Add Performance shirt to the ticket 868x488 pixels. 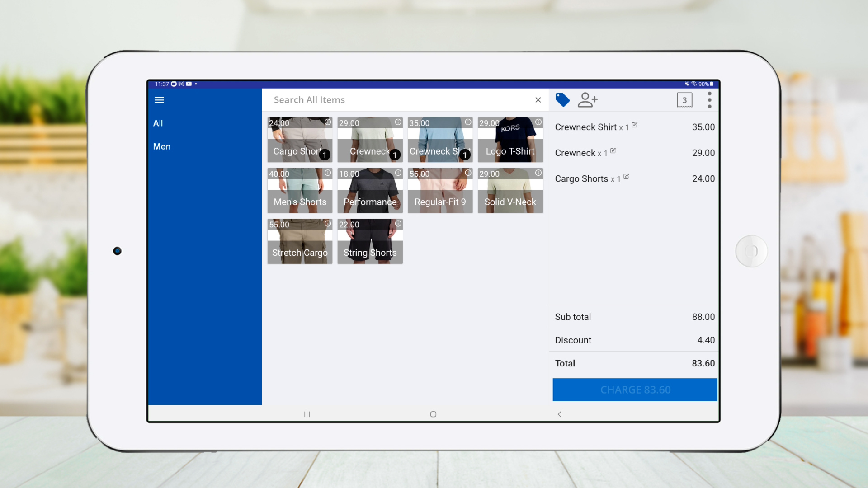coord(370,191)
